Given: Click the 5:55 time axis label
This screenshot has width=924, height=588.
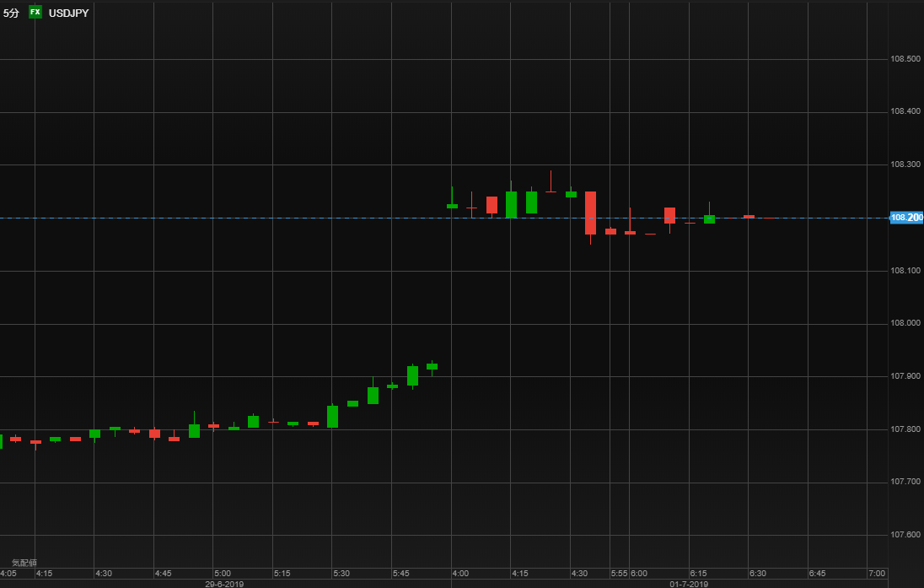Looking at the screenshot, I should click(620, 574).
